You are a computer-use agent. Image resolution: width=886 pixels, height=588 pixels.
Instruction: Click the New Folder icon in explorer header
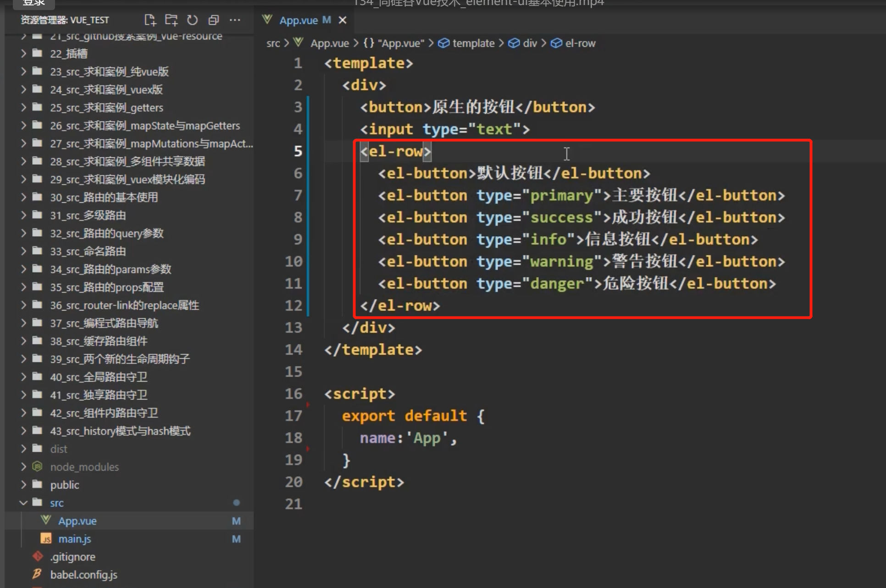point(172,20)
